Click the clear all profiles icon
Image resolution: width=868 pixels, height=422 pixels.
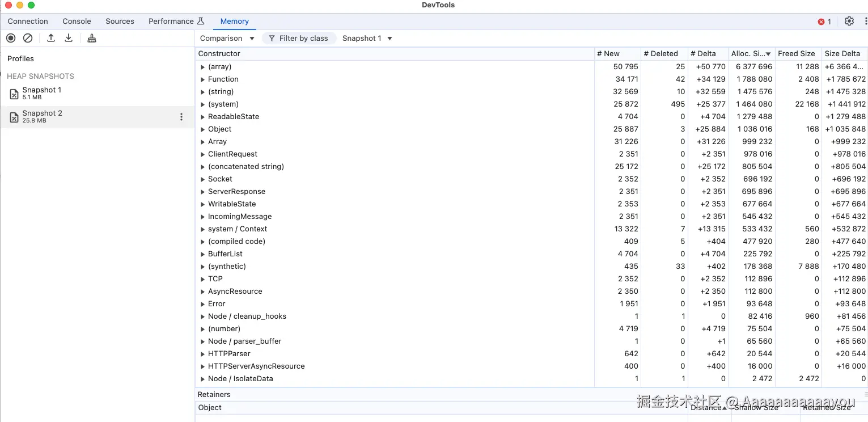tap(28, 38)
